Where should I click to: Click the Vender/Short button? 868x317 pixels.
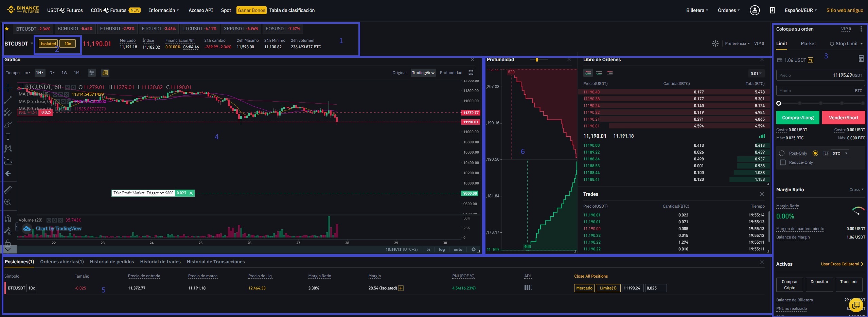pyautogui.click(x=844, y=118)
